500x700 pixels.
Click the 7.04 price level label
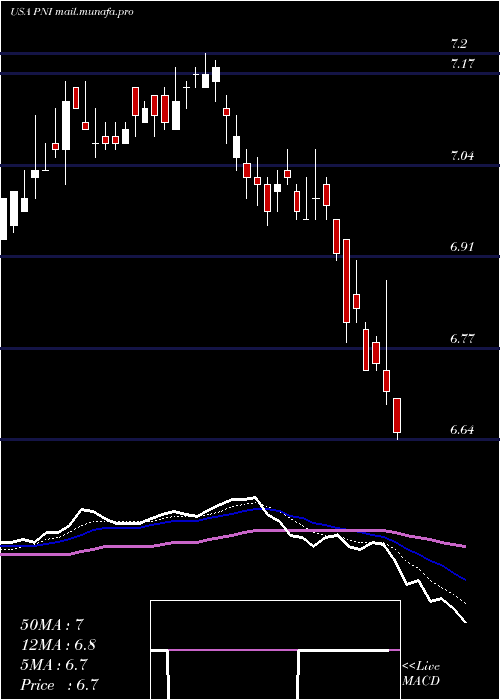click(462, 156)
